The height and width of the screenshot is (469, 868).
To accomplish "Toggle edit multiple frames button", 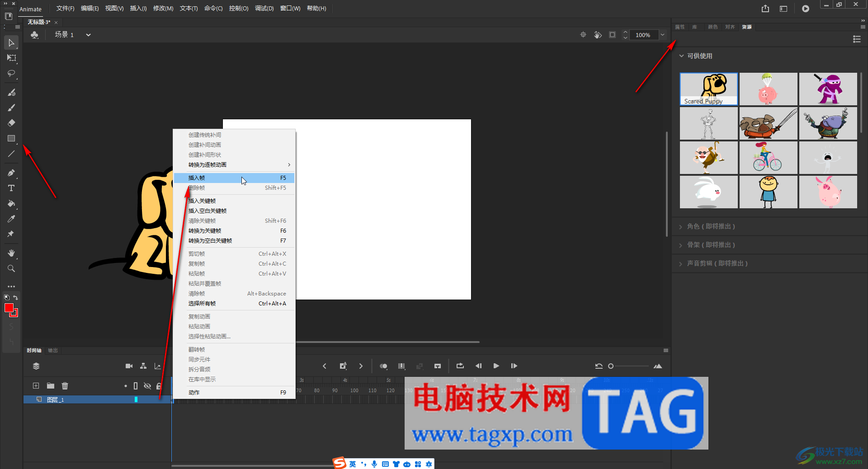I will pyautogui.click(x=401, y=366).
